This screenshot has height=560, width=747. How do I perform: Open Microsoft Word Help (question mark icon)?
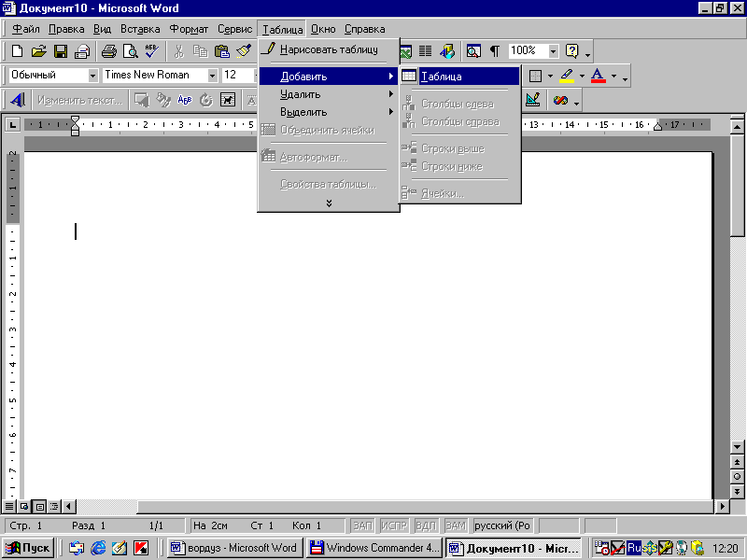pos(571,51)
